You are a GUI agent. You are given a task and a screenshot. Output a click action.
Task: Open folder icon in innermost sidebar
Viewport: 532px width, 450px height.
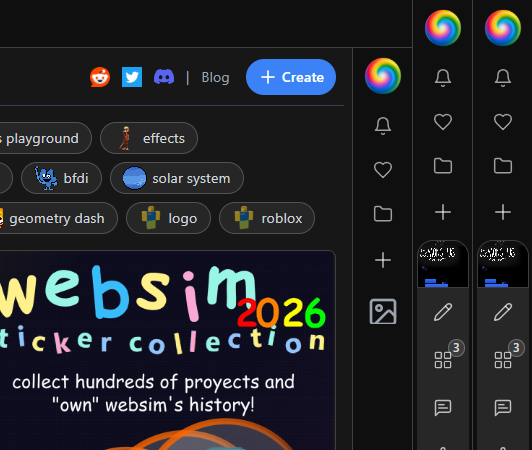tap(383, 214)
